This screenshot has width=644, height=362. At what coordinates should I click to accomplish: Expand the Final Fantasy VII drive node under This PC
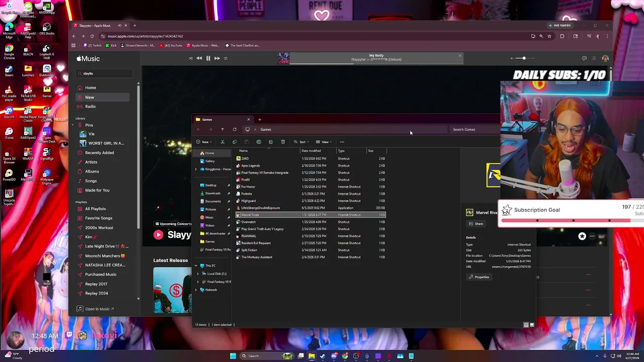click(x=198, y=282)
